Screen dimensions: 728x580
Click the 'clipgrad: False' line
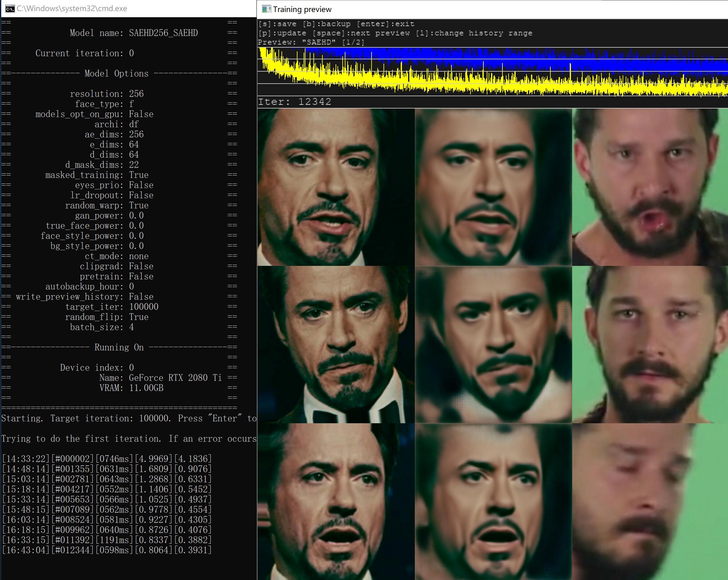[x=116, y=266]
